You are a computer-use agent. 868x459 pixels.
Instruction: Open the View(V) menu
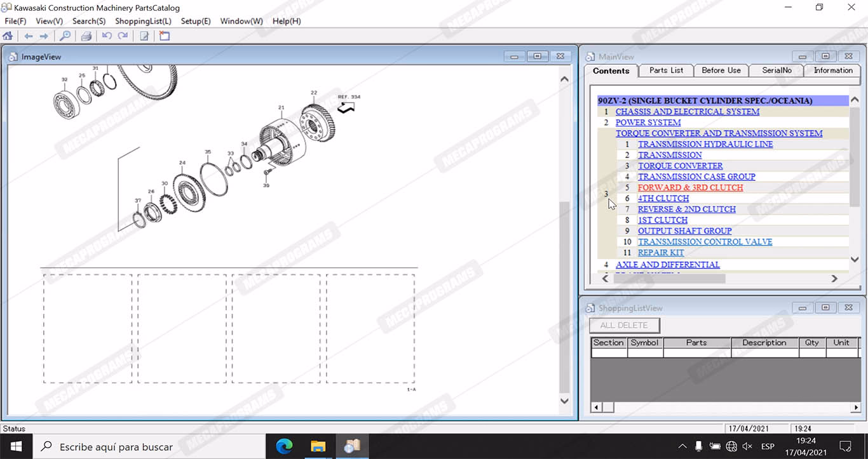(49, 21)
